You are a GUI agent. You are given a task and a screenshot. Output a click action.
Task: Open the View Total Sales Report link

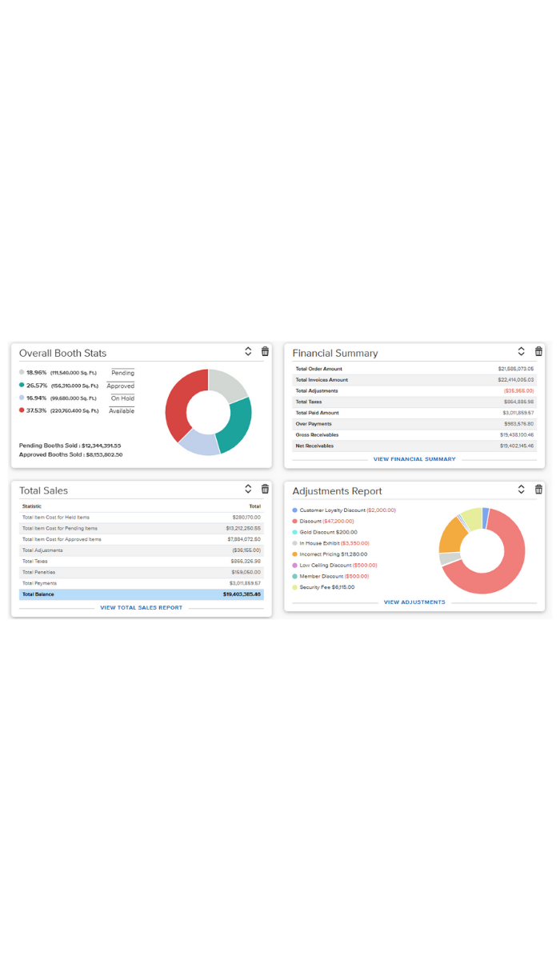(x=141, y=607)
